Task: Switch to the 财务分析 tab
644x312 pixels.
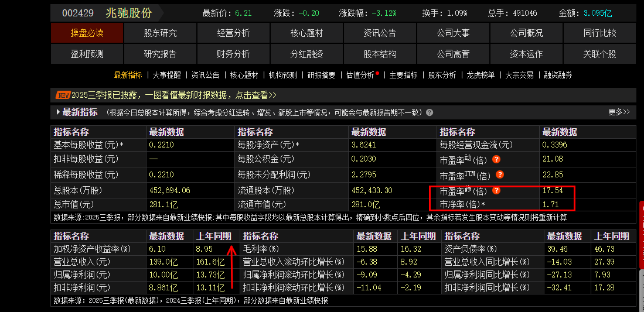Action: point(233,54)
